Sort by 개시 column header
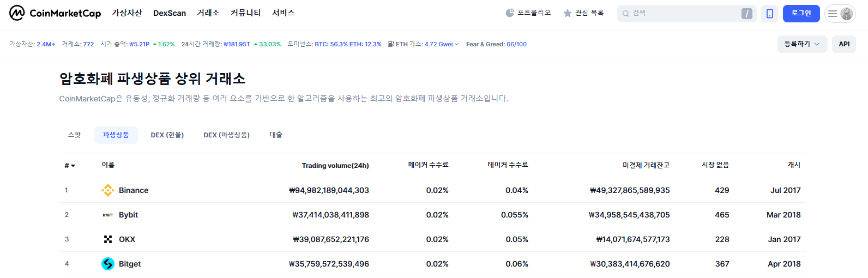 coord(794,165)
